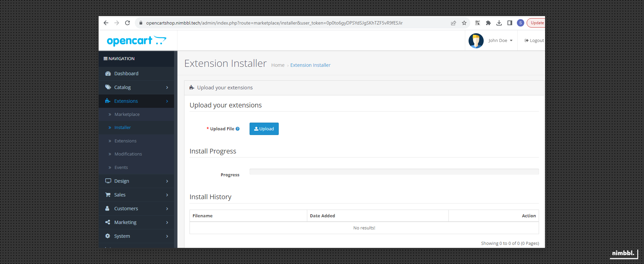Click the Customers chevron arrow
The width and height of the screenshot is (644, 264).
pyautogui.click(x=167, y=209)
